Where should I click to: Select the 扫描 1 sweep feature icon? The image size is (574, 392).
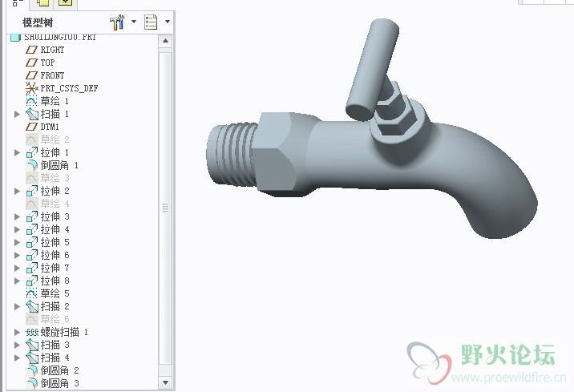[32, 114]
